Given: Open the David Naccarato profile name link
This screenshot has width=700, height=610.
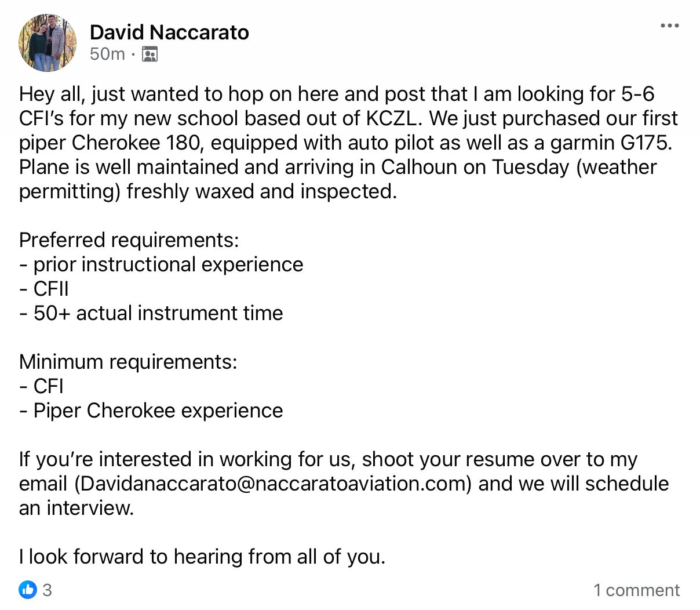Looking at the screenshot, I should [x=169, y=32].
